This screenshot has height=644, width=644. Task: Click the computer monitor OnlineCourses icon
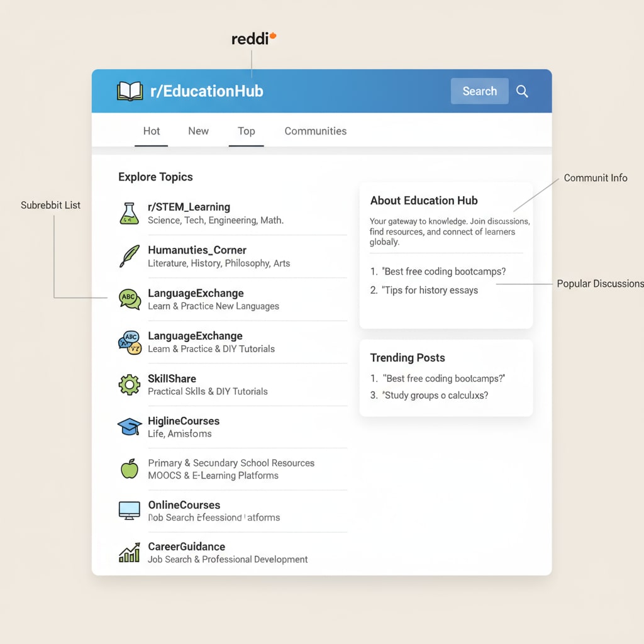click(130, 510)
